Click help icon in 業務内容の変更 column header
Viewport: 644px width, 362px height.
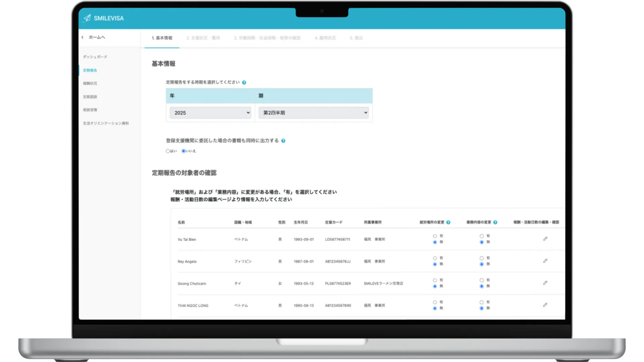495,222
